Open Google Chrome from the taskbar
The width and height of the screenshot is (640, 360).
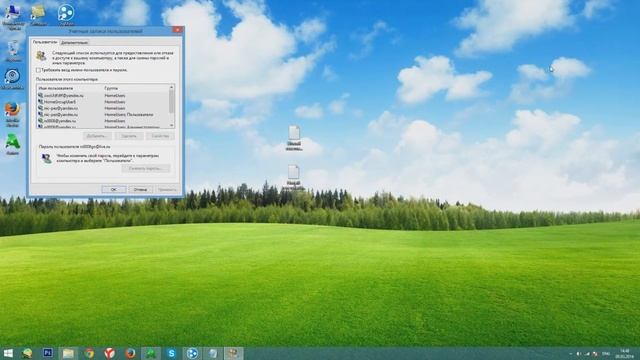(x=89, y=353)
